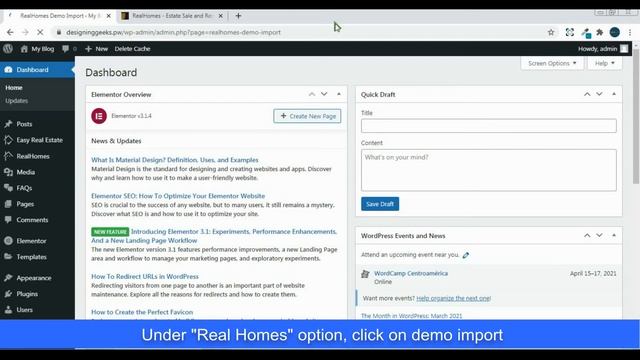Open a new browser tab
The width and height of the screenshot is (640, 360).
click(238, 16)
